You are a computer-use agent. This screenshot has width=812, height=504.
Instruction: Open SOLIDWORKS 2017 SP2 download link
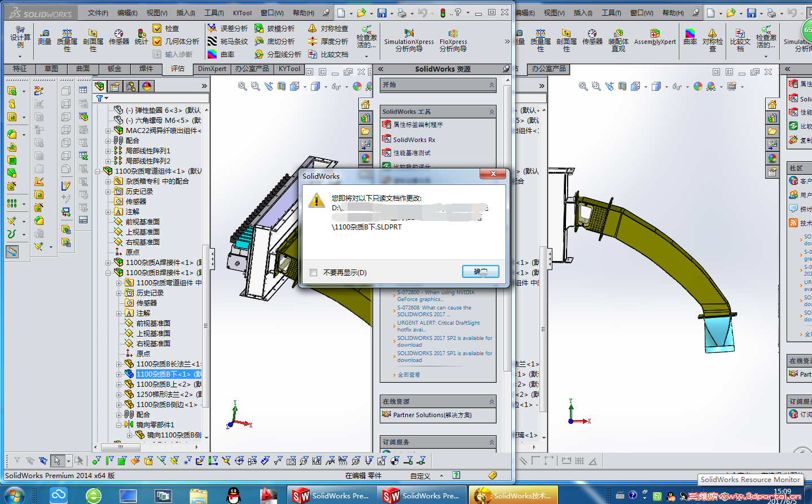pyautogui.click(x=445, y=342)
